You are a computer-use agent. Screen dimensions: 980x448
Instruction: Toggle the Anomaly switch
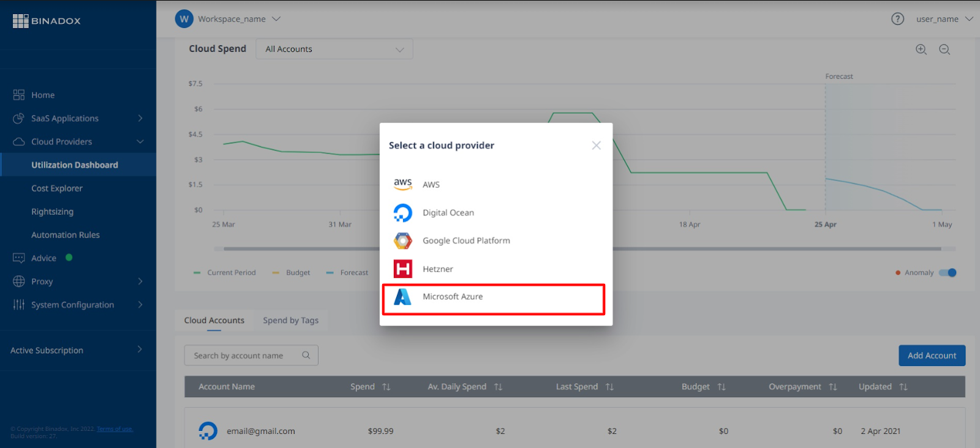pos(948,272)
